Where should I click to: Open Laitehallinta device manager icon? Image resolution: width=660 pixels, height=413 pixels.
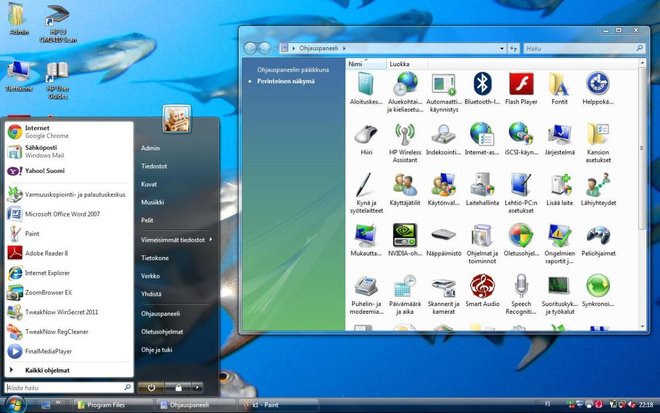coord(482,185)
